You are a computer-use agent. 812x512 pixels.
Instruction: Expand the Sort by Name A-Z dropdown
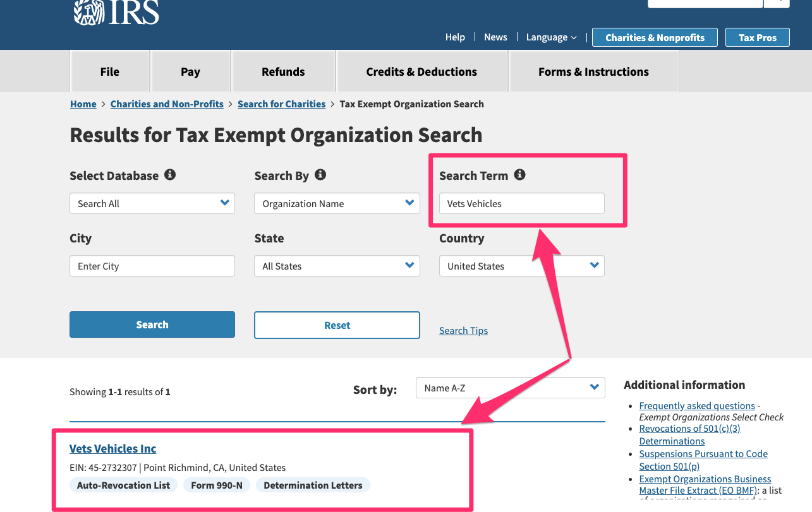(510, 388)
